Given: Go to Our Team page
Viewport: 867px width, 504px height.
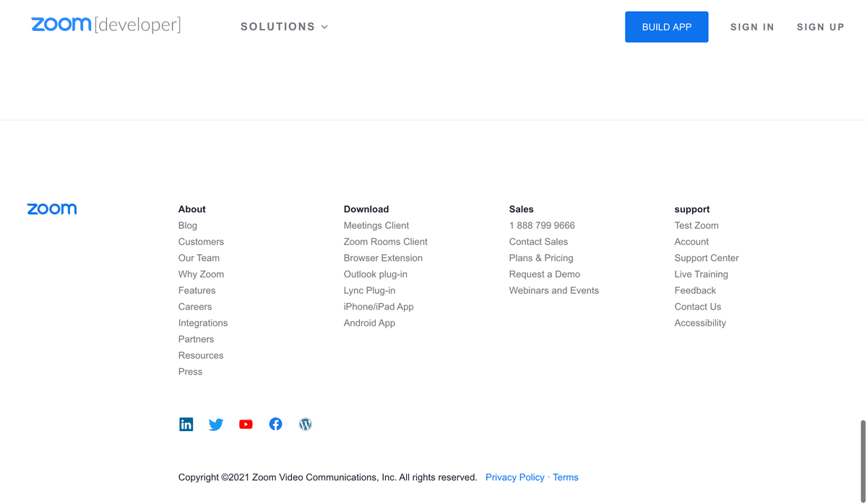Looking at the screenshot, I should (199, 258).
